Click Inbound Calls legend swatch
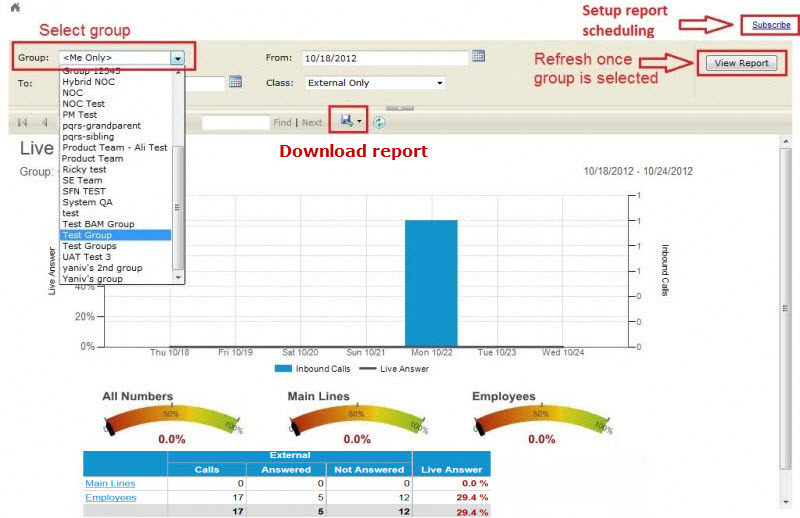 (283, 368)
